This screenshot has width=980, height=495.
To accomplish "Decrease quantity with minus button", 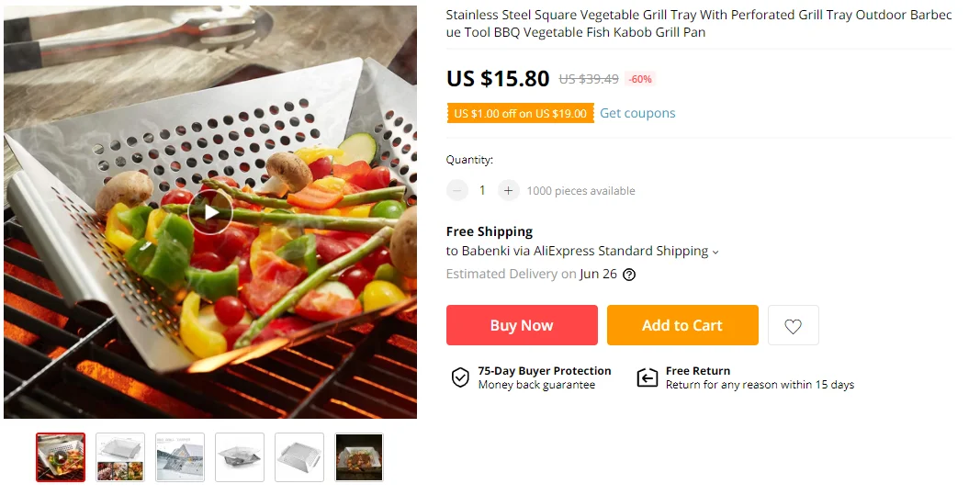I will point(456,191).
